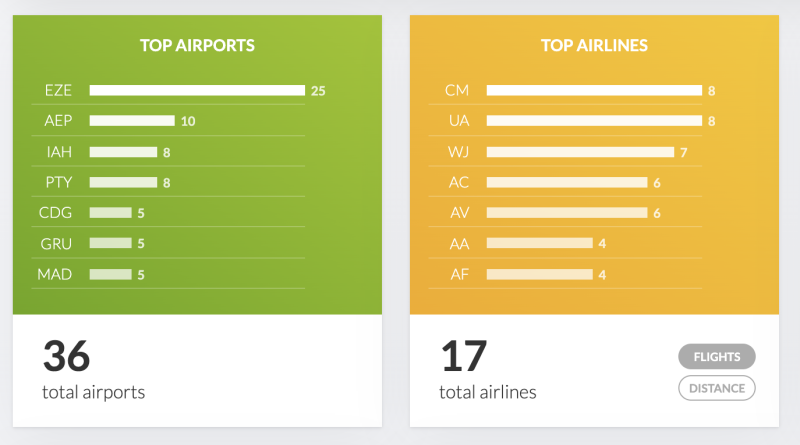Click the TOP AIRLINES heading
This screenshot has height=445, width=800.
(594, 45)
